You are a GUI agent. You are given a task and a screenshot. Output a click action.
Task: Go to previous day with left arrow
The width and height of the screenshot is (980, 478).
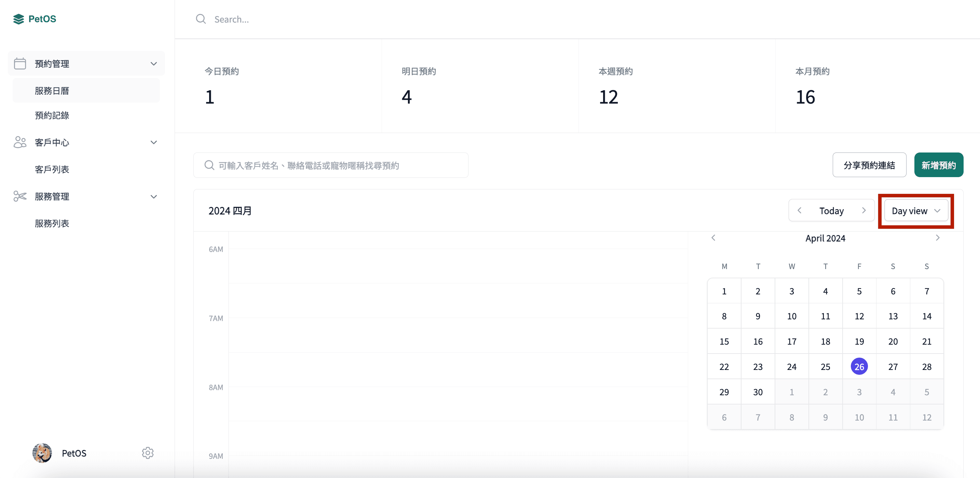[799, 211]
